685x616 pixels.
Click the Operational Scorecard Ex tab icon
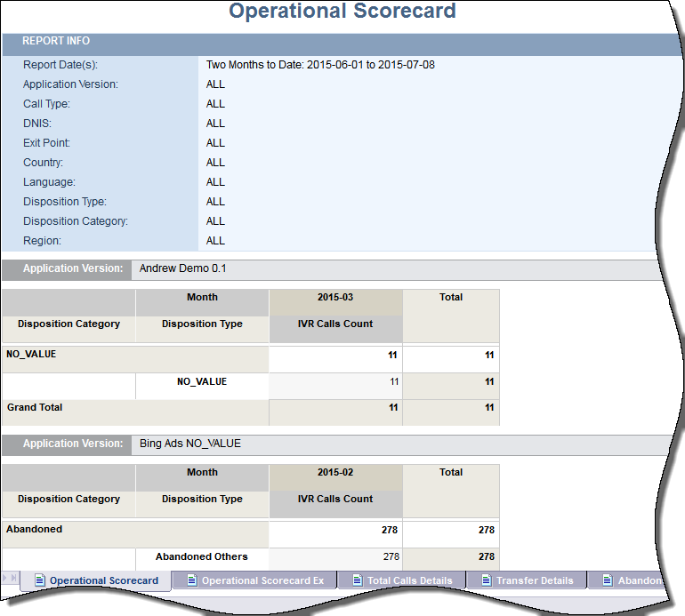point(190,580)
